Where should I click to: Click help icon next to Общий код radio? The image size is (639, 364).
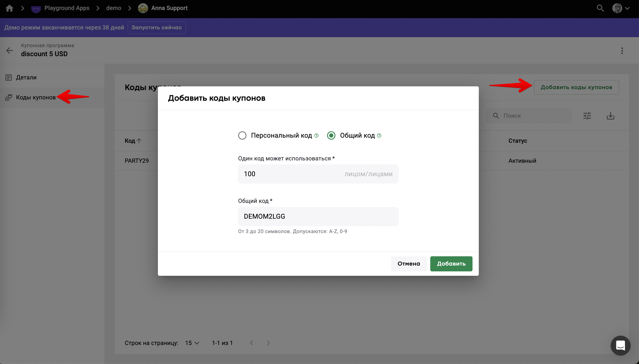[379, 136]
